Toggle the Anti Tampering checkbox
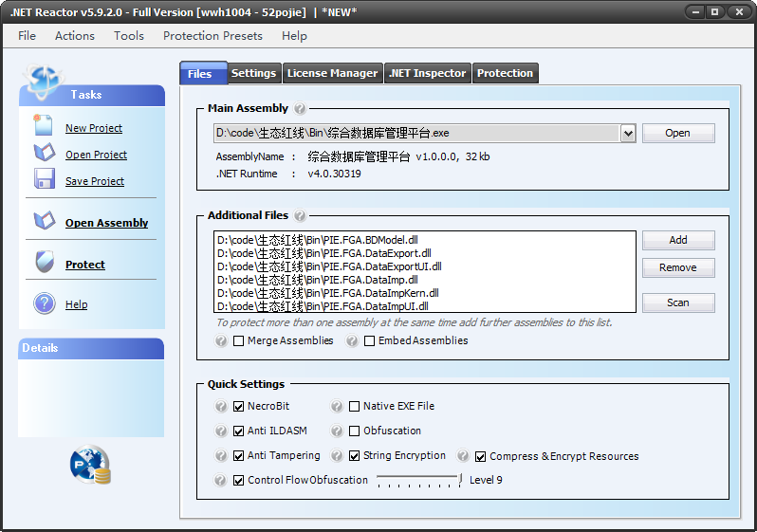Image resolution: width=757 pixels, height=532 pixels. [238, 456]
